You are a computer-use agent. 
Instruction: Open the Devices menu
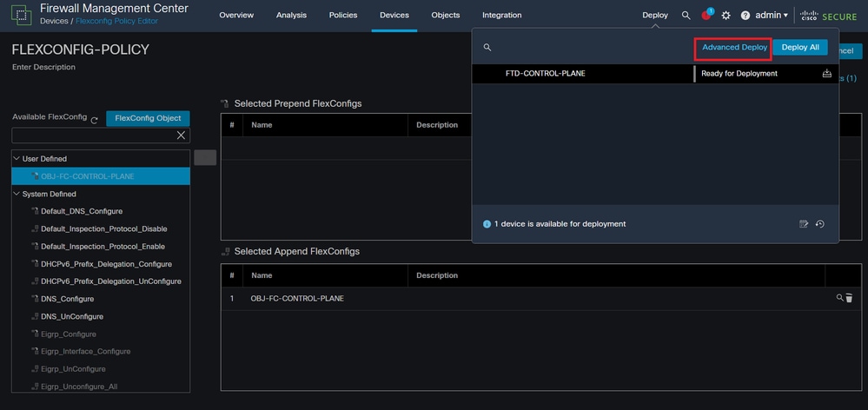point(394,15)
